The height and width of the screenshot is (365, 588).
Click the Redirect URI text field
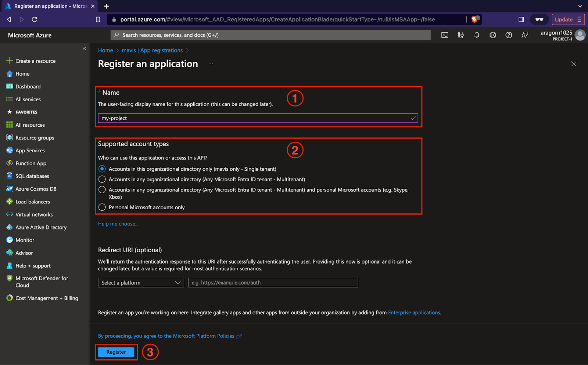pos(273,282)
